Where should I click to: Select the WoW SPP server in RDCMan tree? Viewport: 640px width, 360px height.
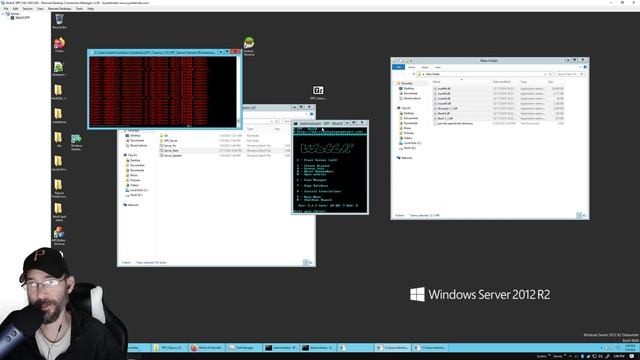coord(20,18)
